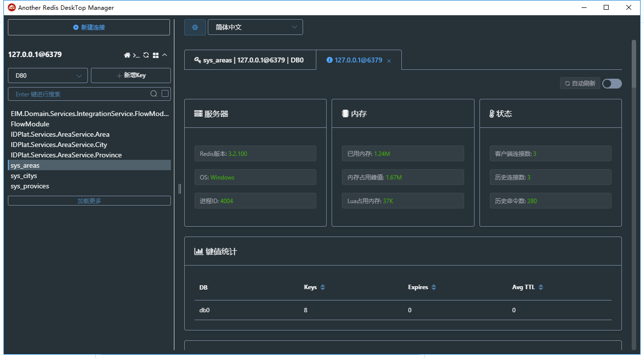The width and height of the screenshot is (644, 358).
Task: Click the db0 row in 键值统计 table
Action: click(403, 310)
